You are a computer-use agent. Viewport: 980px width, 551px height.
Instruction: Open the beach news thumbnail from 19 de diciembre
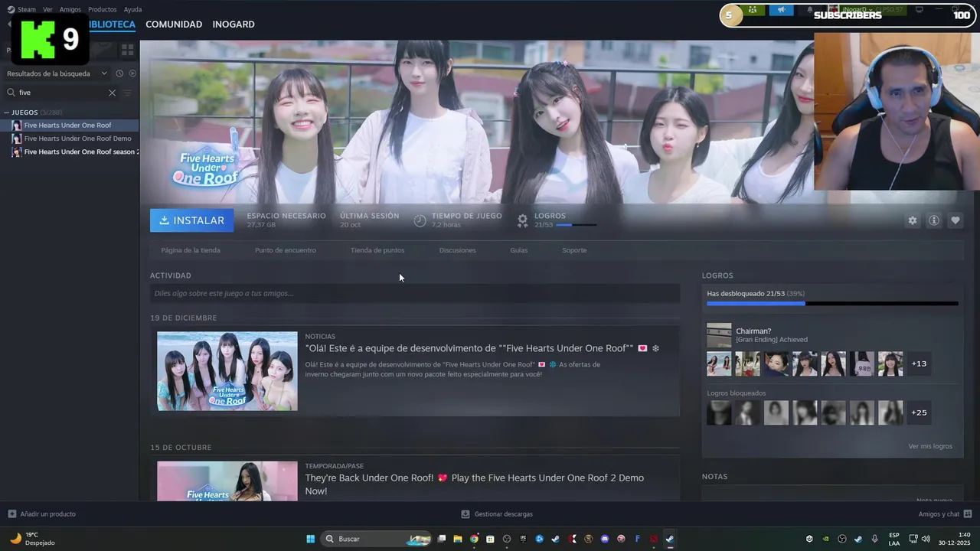(227, 371)
